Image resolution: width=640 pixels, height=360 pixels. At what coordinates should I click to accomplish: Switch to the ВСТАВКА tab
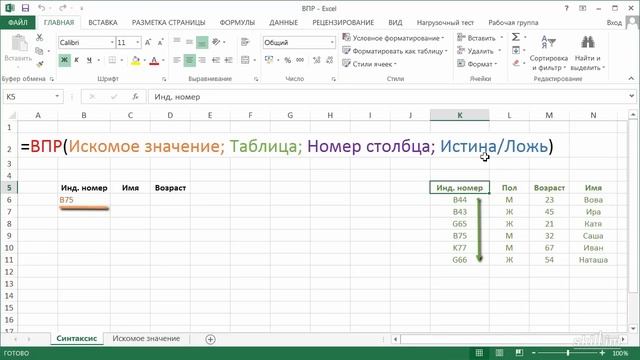pyautogui.click(x=103, y=22)
